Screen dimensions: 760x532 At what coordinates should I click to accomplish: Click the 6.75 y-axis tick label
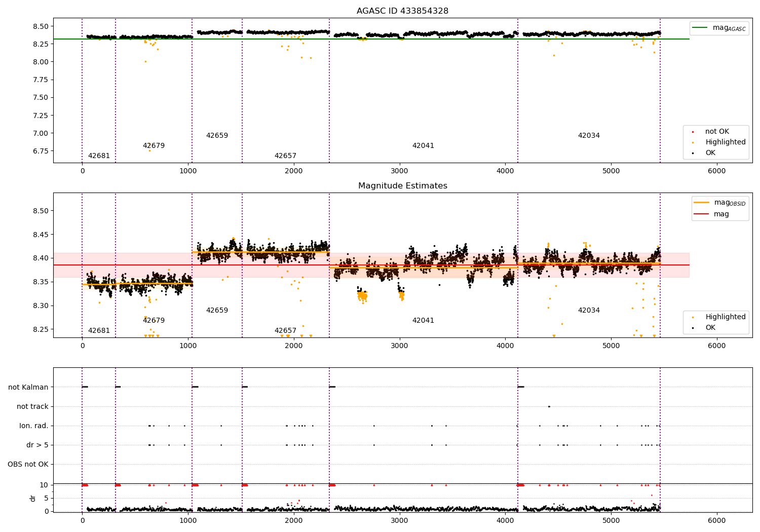tap(41, 151)
